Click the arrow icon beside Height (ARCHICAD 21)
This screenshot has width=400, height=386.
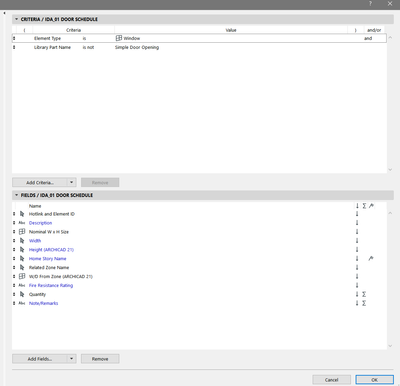(x=22, y=250)
